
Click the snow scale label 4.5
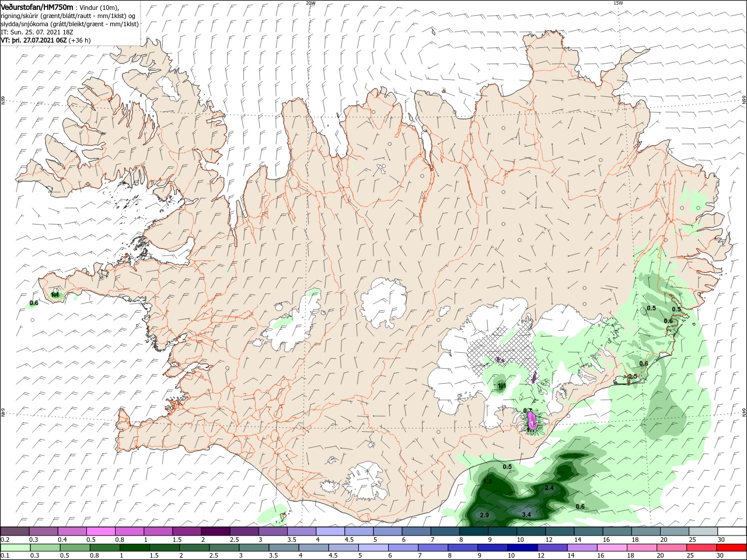click(x=349, y=540)
